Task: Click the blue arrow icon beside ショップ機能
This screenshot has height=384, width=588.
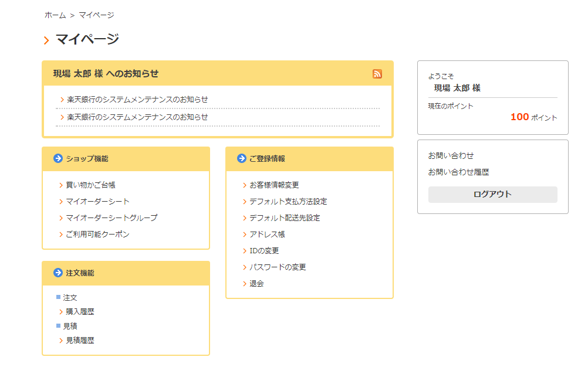Action: 58,158
